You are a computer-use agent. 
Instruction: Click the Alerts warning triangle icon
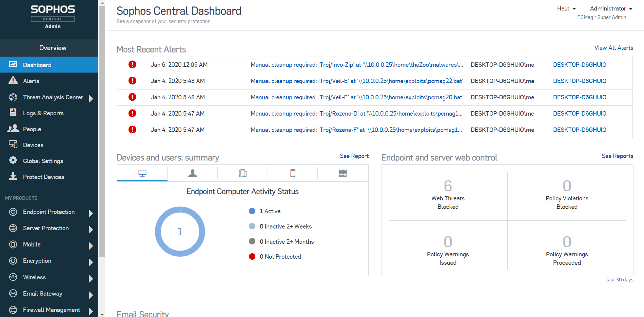point(13,80)
